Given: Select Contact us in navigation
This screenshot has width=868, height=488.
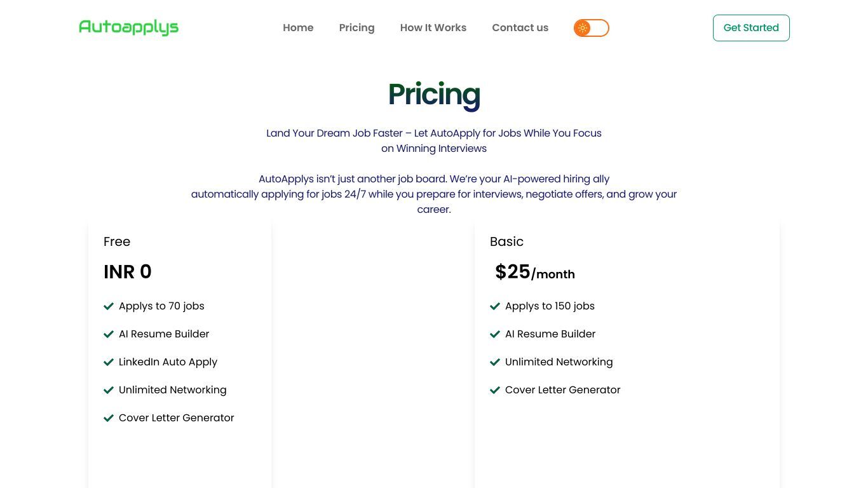Looking at the screenshot, I should point(520,28).
